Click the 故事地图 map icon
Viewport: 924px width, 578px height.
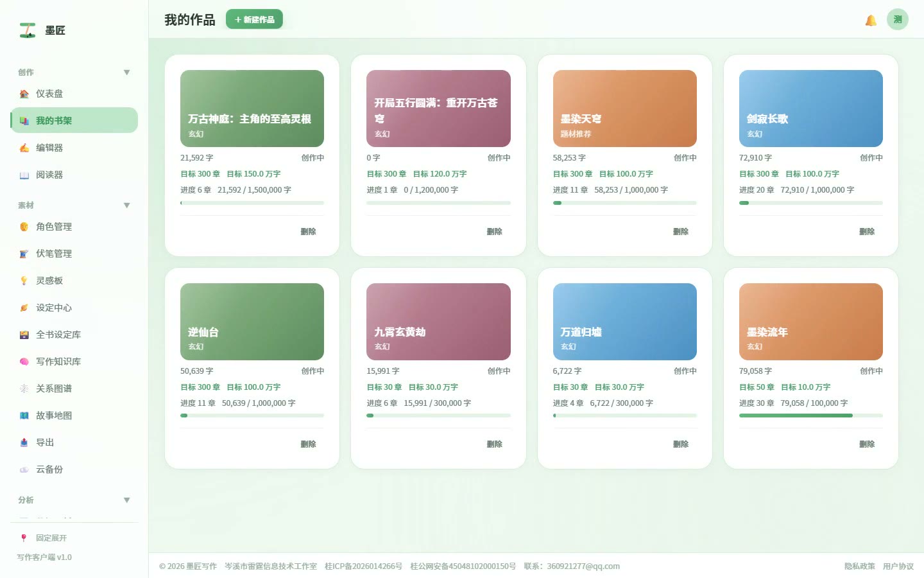(x=24, y=416)
